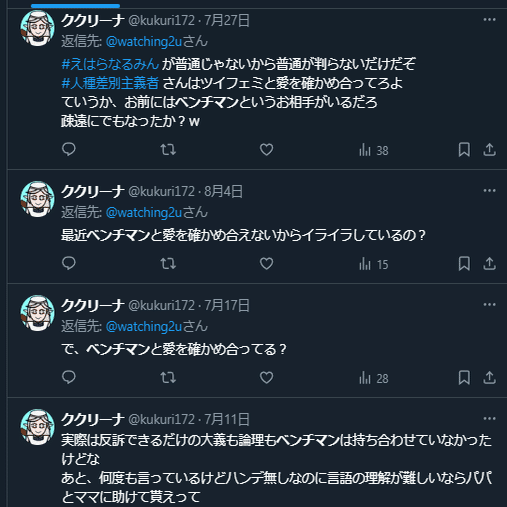Open more options on July 11 tweet
The width and height of the screenshot is (507, 507).
point(489,419)
